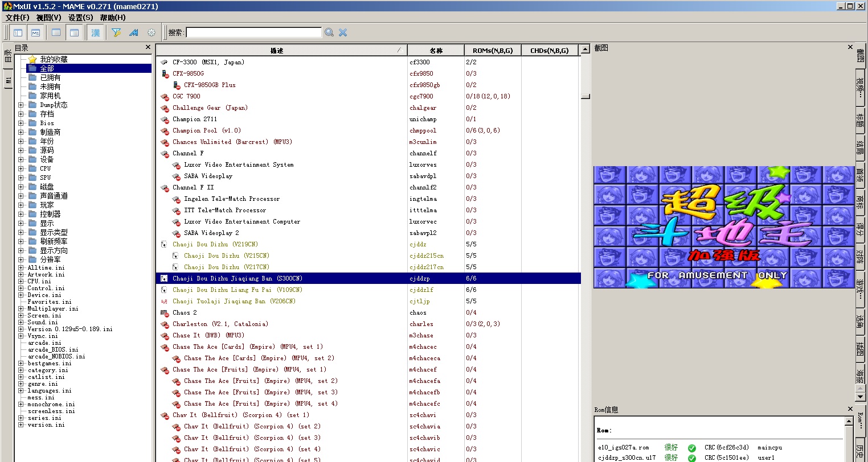Click the CF-3300 (MSX1, Japan) row icon
868x462 pixels.
pyautogui.click(x=165, y=62)
